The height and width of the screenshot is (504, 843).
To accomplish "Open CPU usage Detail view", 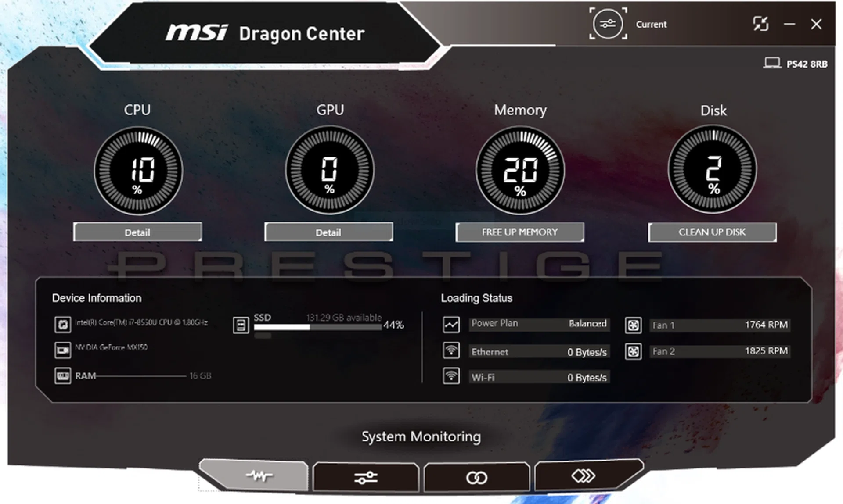I will 137,232.
